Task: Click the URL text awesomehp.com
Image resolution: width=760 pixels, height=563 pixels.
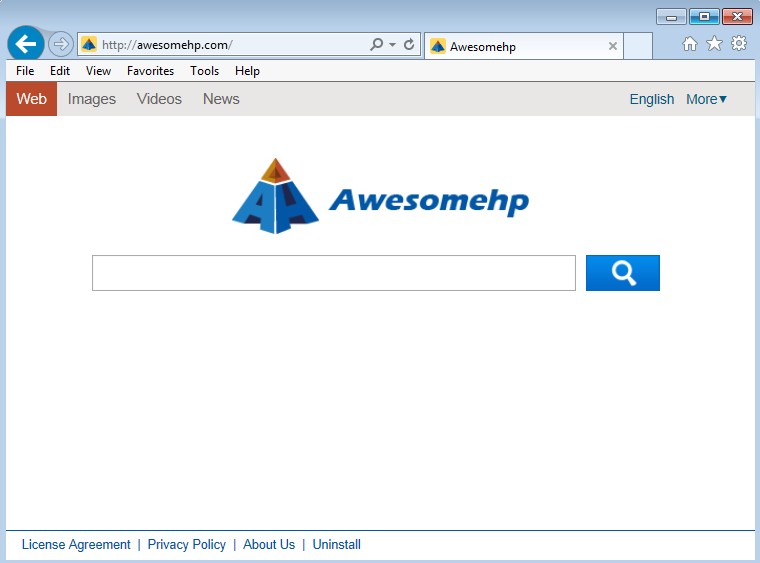Action: click(183, 45)
